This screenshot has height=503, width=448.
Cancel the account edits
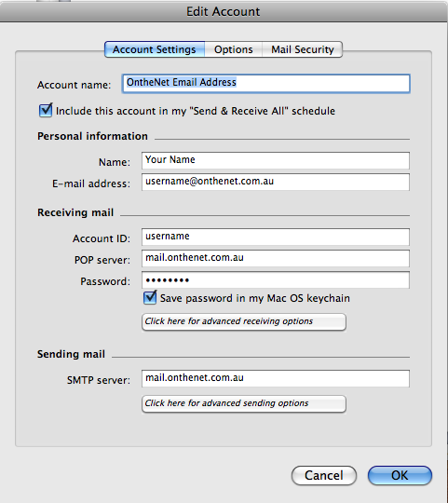tap(324, 475)
